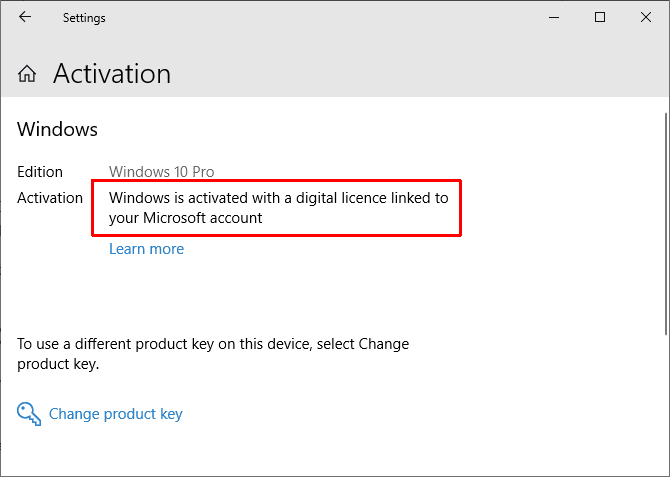Viewport: 670px width, 477px height.
Task: Click the Activation field label
Action: [x=50, y=198]
